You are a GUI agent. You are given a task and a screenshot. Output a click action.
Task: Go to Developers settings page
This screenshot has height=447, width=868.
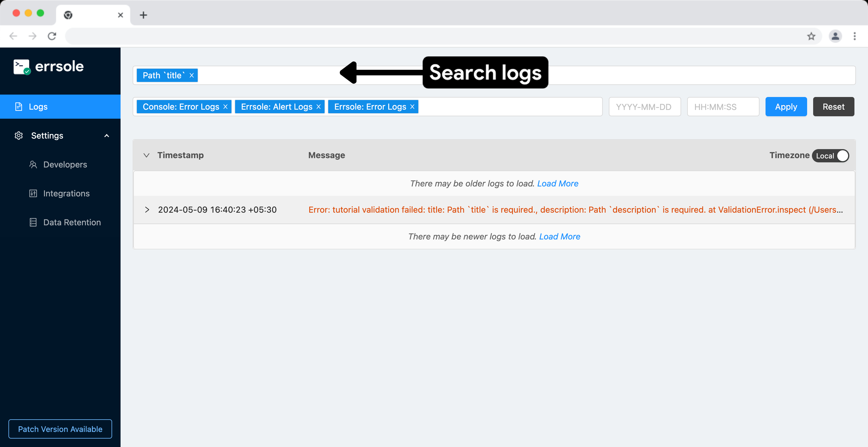[65, 164]
